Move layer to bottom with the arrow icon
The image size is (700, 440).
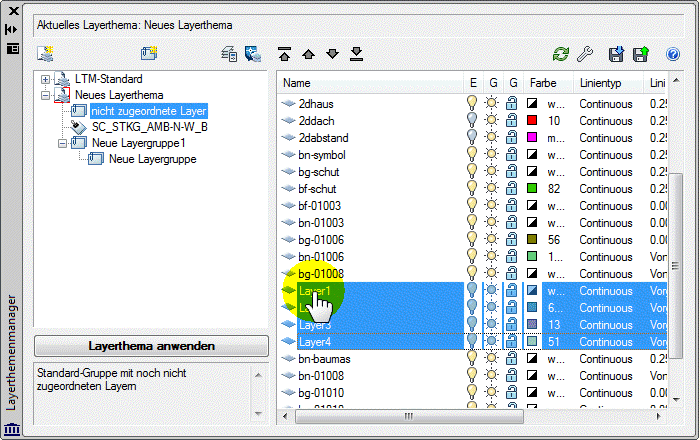356,54
